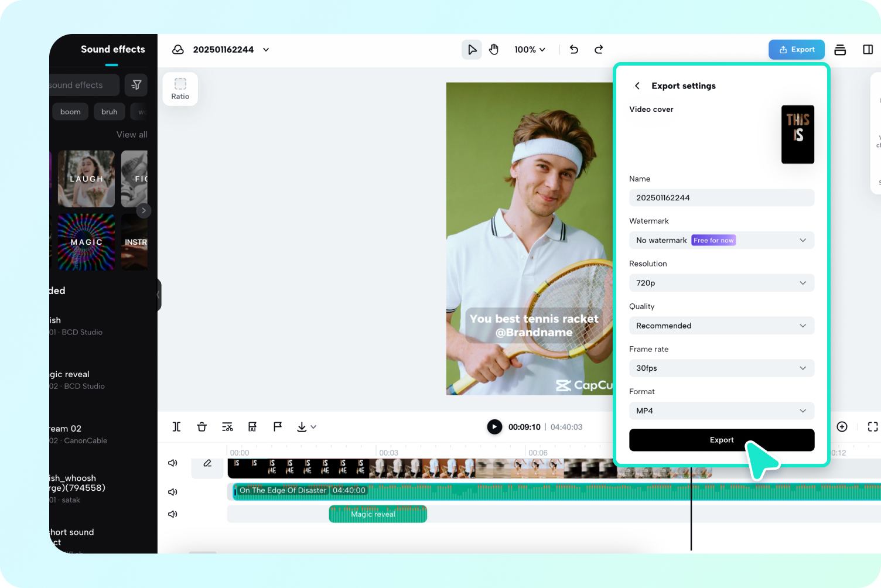Click the black Export button in Export settings
Image resolution: width=881 pixels, height=588 pixels.
721,440
